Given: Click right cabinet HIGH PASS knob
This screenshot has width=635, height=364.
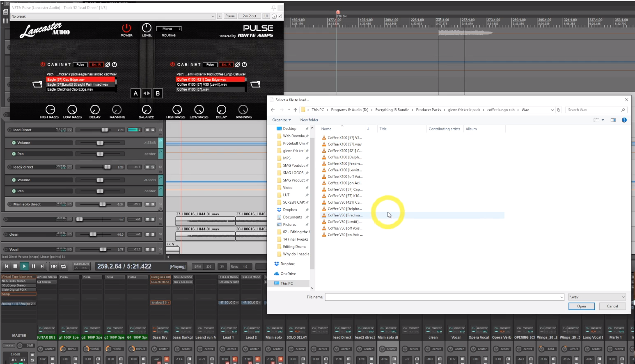Looking at the screenshot, I should click(177, 109).
